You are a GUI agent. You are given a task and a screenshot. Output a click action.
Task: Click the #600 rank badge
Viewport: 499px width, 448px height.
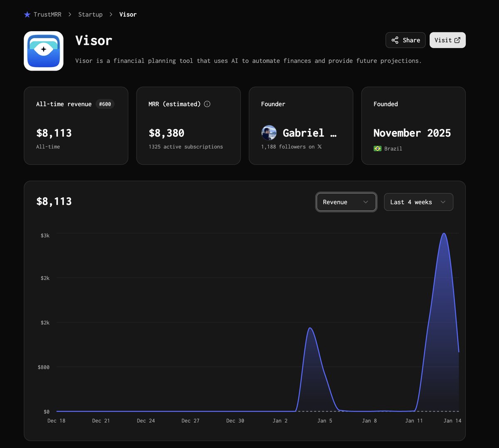click(105, 104)
